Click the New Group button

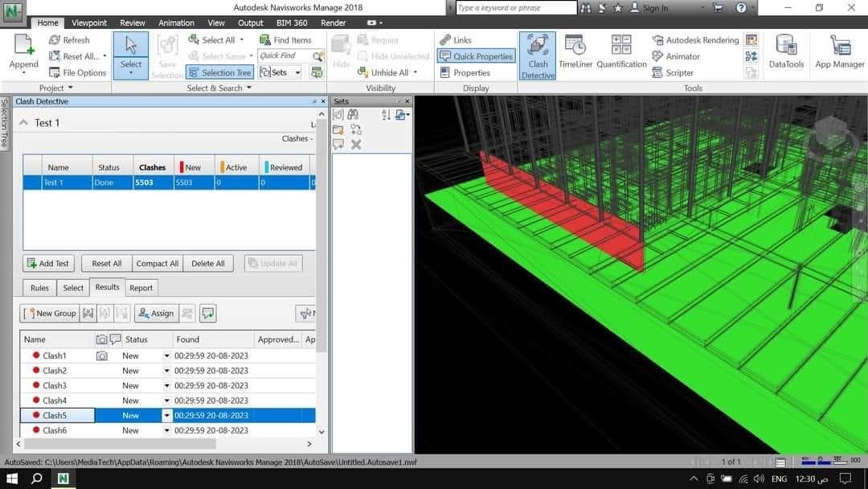click(x=50, y=314)
